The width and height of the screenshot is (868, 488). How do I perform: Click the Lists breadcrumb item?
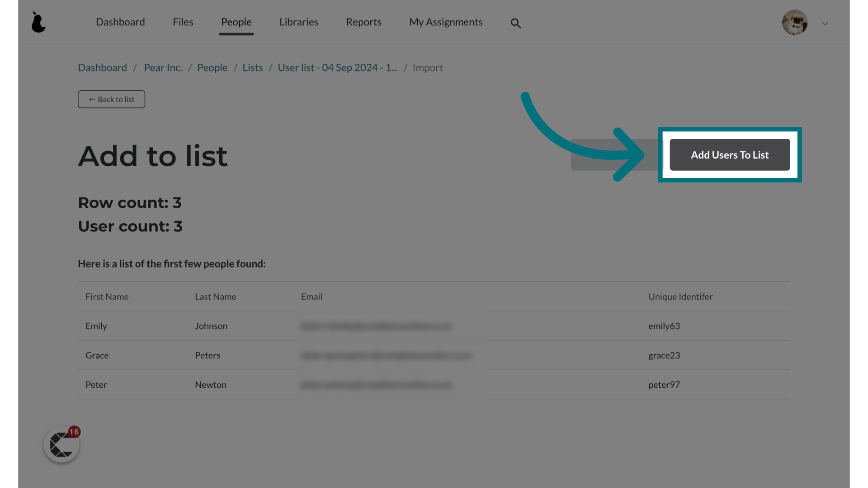252,67
